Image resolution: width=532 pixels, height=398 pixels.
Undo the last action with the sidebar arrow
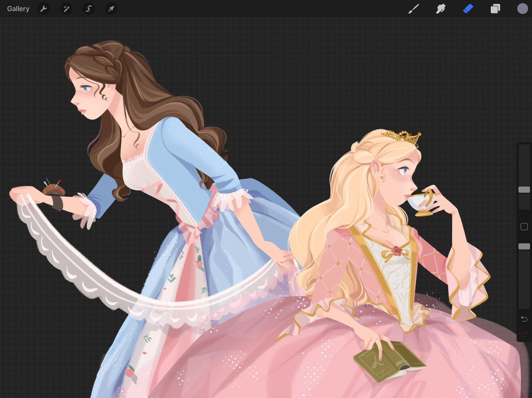[x=524, y=319]
